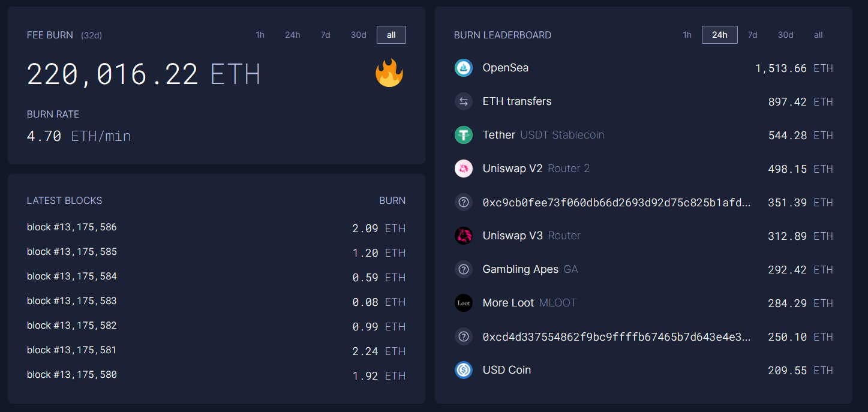Open the More Loot MLOOT entry
Screen dimensions: 868x412
click(x=644, y=303)
